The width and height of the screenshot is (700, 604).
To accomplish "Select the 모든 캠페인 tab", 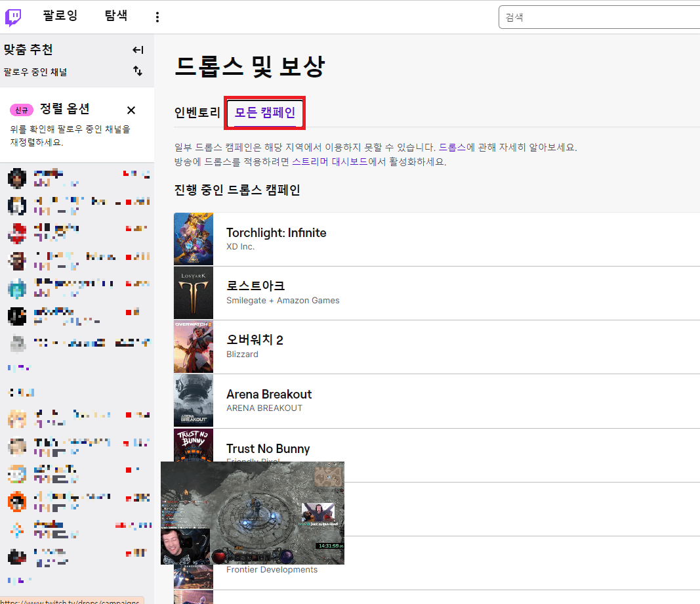I will point(264,112).
